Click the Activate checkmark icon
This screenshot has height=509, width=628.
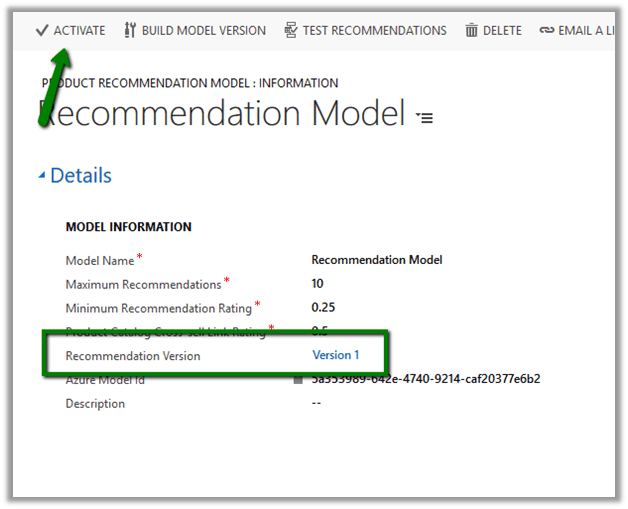point(41,30)
